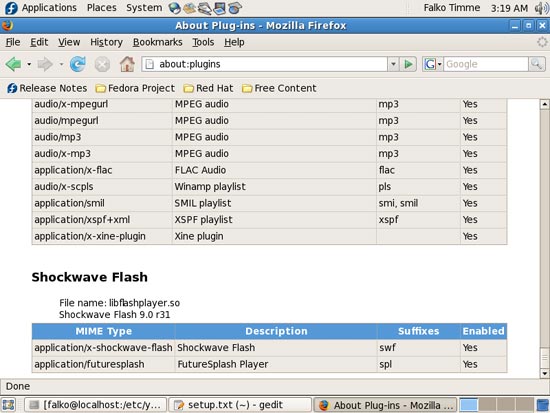Screen dimensions: 550x413
Task: Expand the address bar history dropdown
Action: click(393, 64)
